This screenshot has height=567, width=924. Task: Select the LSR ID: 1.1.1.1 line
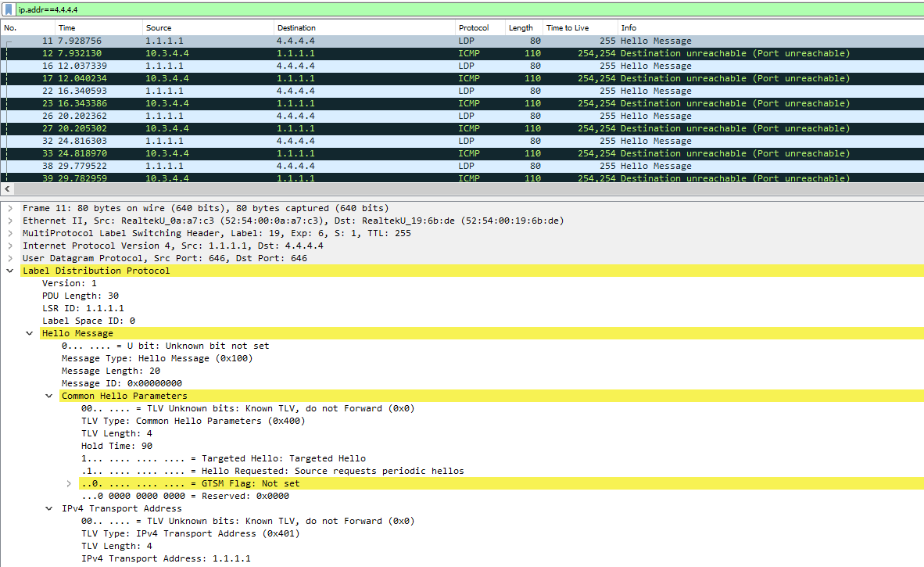point(83,308)
